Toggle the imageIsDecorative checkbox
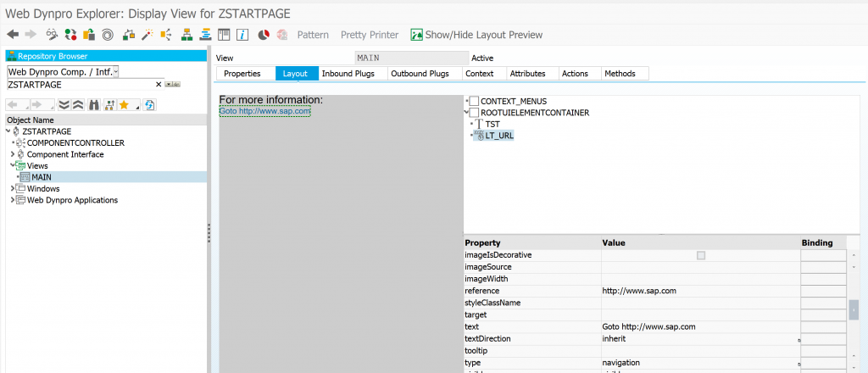 (701, 255)
